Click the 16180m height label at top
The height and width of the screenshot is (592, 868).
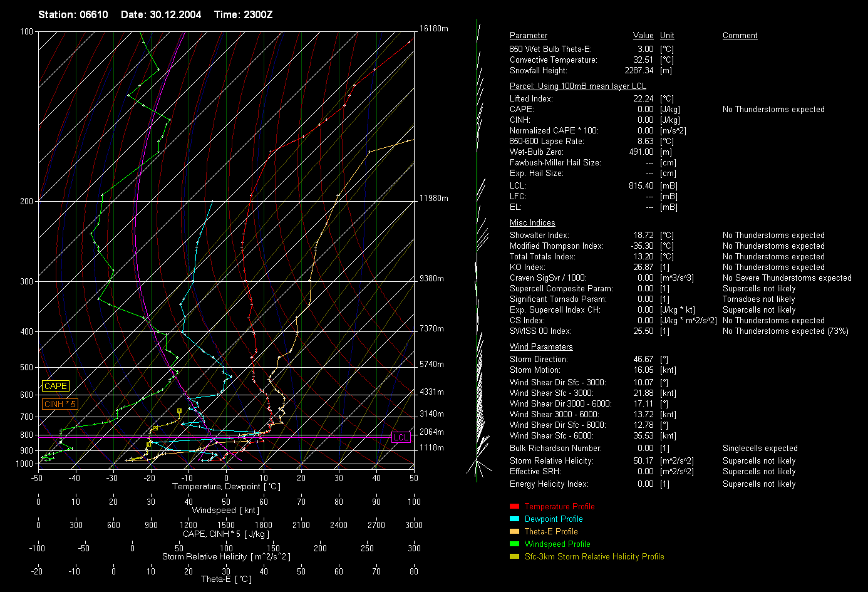pyautogui.click(x=433, y=29)
